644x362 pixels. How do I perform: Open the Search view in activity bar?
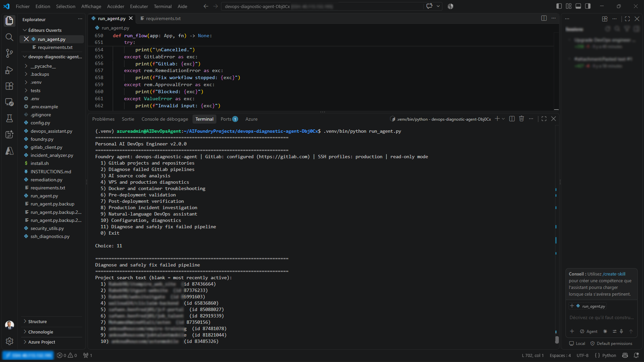coord(9,37)
